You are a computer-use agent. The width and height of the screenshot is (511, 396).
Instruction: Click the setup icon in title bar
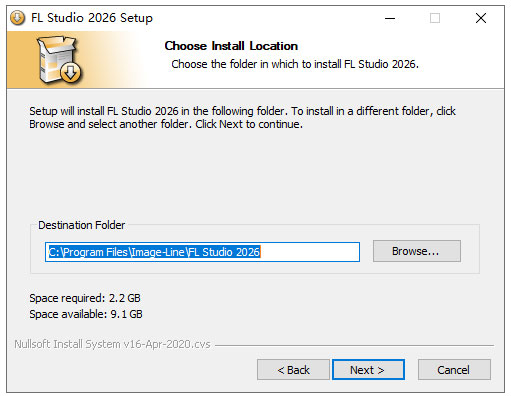pyautogui.click(x=17, y=18)
